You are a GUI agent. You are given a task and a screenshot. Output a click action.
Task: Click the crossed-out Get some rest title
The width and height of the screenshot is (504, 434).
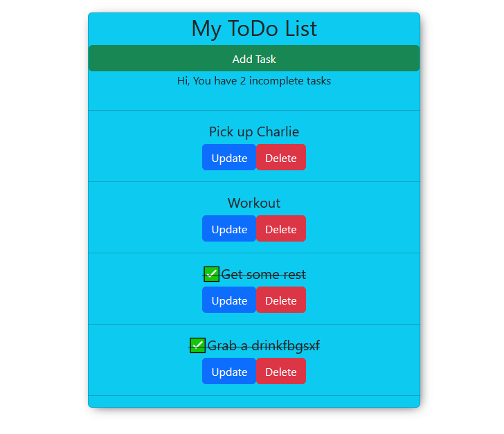[263, 275]
